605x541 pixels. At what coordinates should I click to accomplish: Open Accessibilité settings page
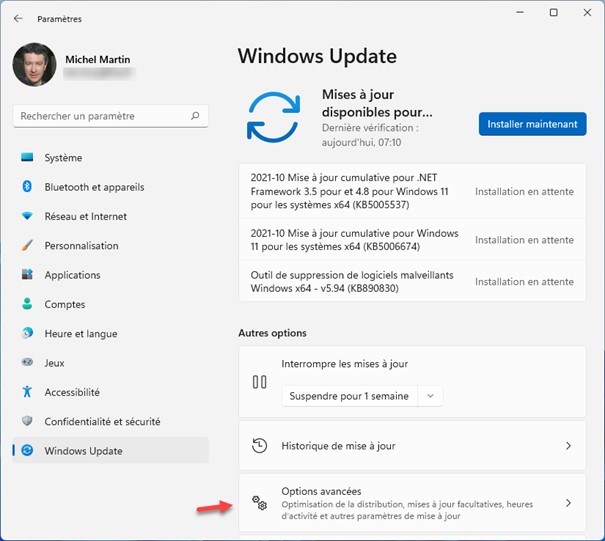[72, 392]
